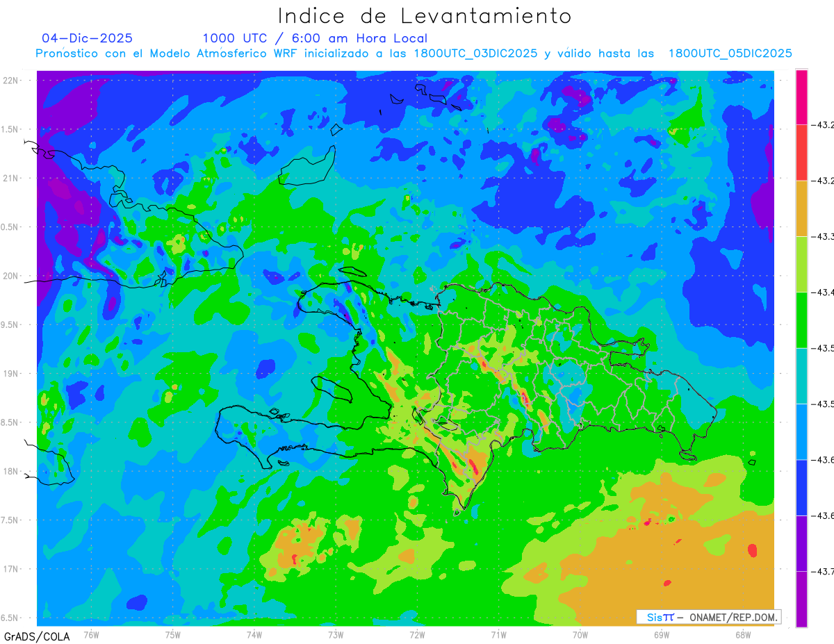The image size is (834, 644).
Task: Click the '6.5N' latitude label
Action: (x=10, y=618)
